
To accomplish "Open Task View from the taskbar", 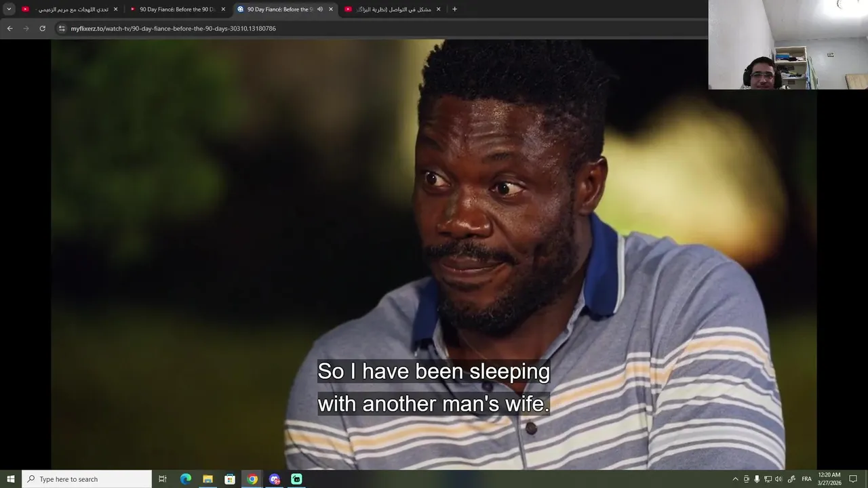I will tap(163, 479).
